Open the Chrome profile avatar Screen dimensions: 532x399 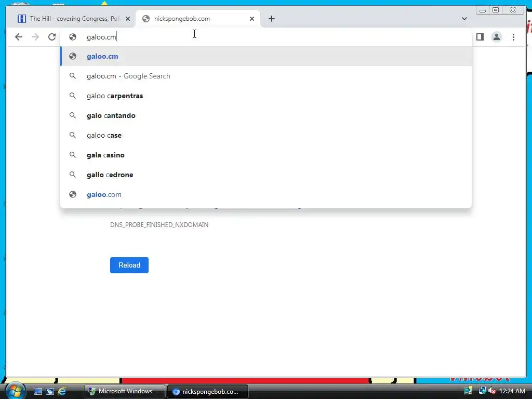(x=496, y=37)
